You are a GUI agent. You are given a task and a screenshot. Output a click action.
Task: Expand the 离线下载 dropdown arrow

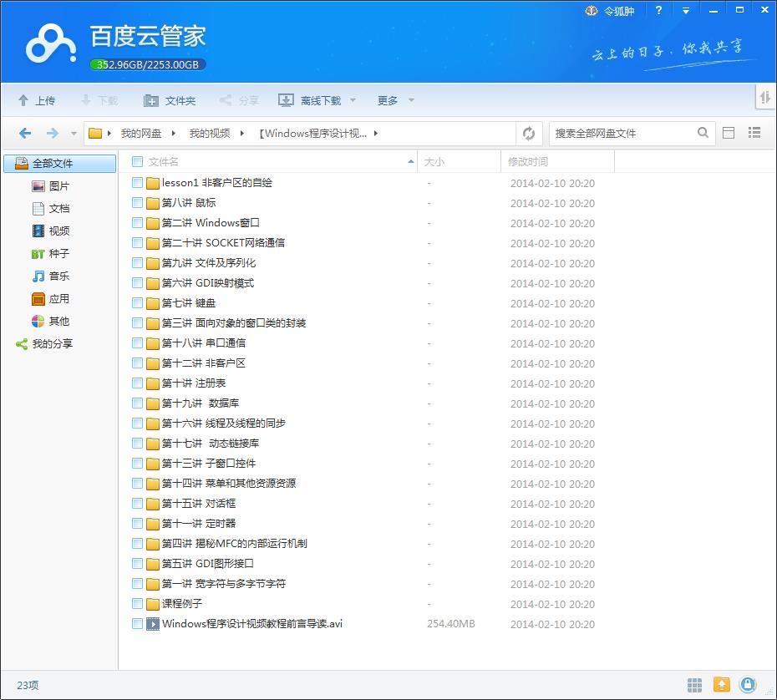pos(353,100)
